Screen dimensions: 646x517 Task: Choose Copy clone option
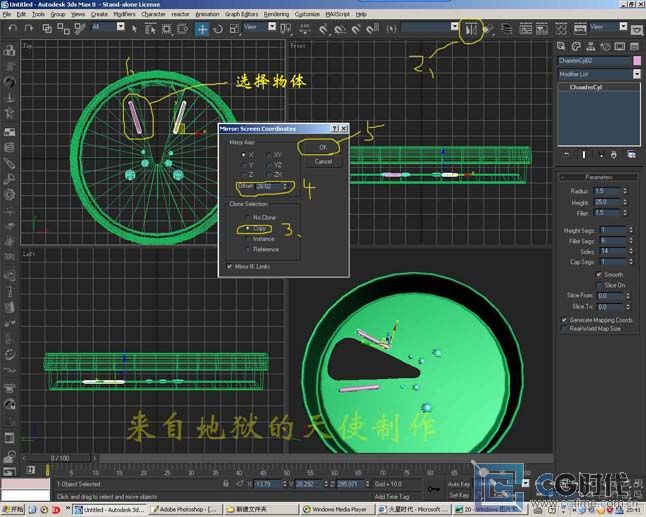(x=248, y=228)
